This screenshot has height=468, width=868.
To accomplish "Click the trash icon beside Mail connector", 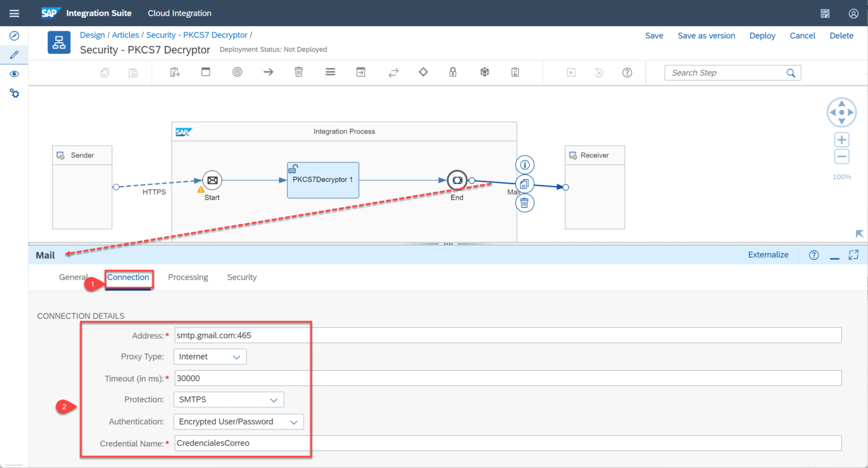I will tap(525, 203).
